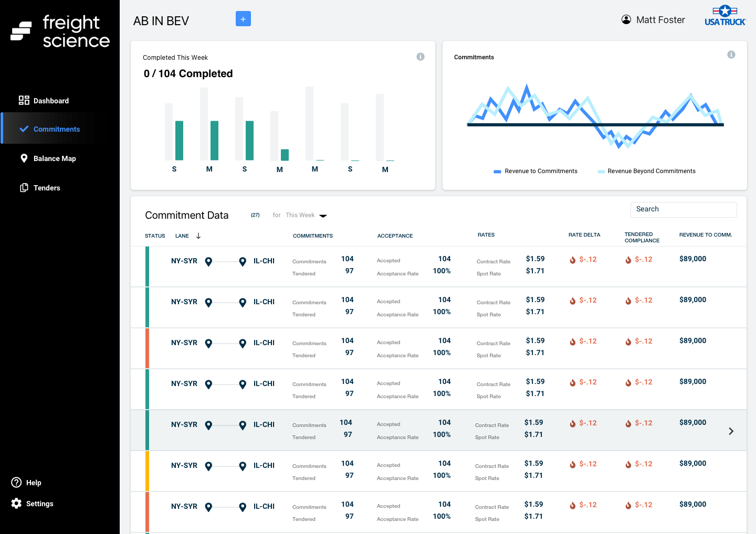
Task: Click first row Rate Delta flame icon
Action: tap(573, 260)
